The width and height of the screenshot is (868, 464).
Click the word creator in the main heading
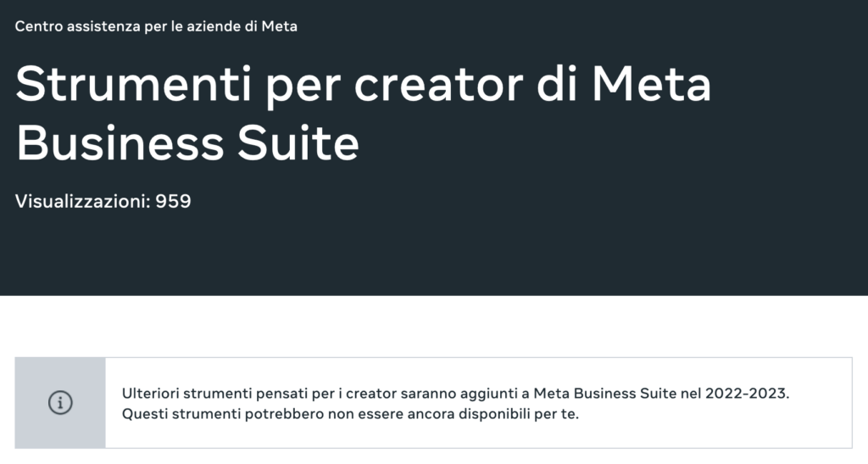coord(438,85)
